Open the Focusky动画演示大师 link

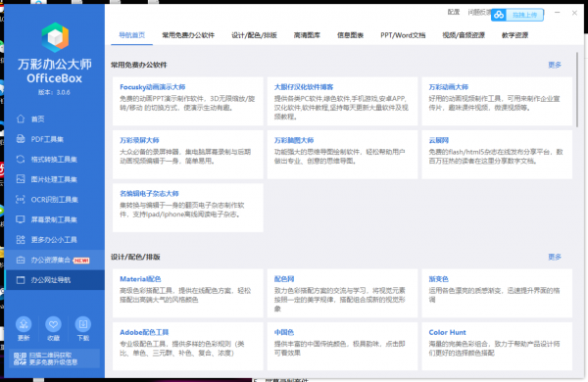[153, 87]
